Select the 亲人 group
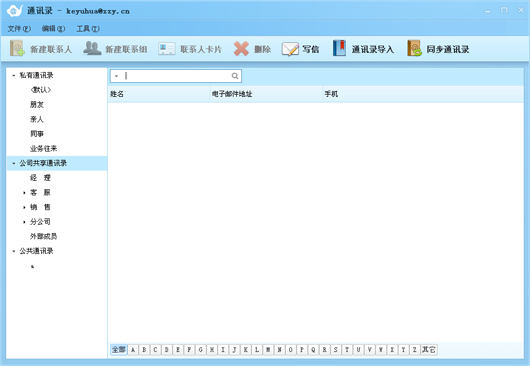 pos(37,119)
